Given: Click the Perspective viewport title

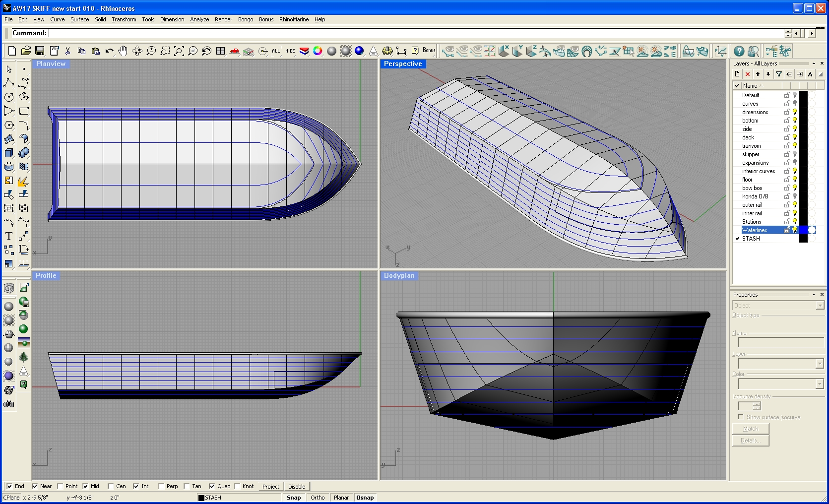Looking at the screenshot, I should point(403,63).
